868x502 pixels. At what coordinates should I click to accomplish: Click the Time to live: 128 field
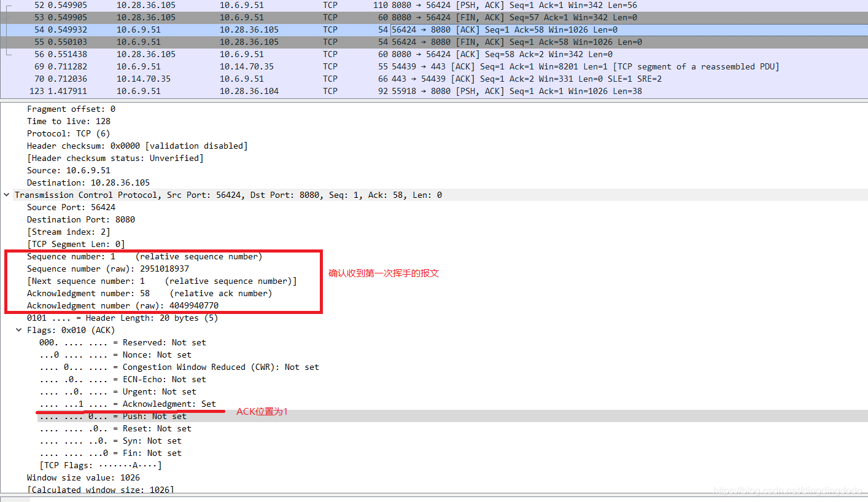click(x=69, y=121)
